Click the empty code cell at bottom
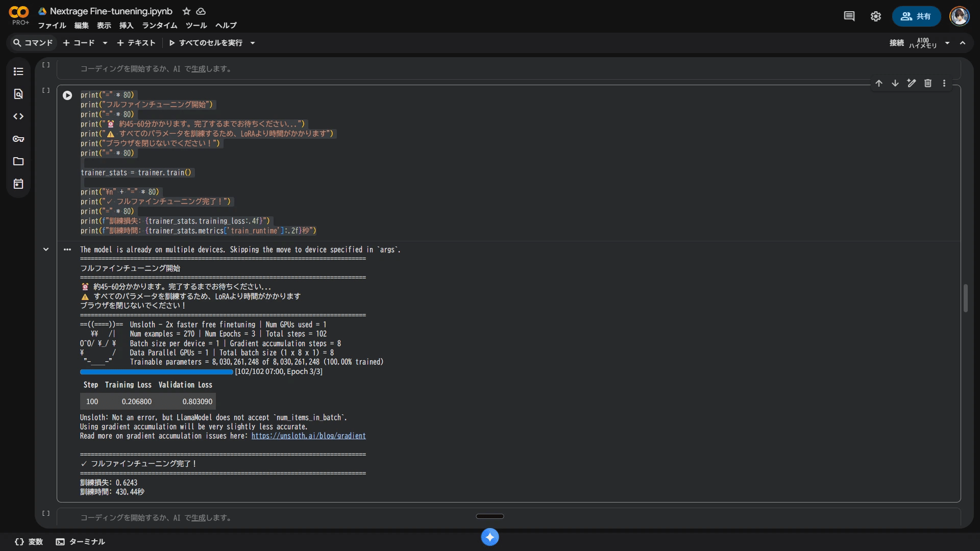Image resolution: width=980 pixels, height=551 pixels. click(x=508, y=517)
